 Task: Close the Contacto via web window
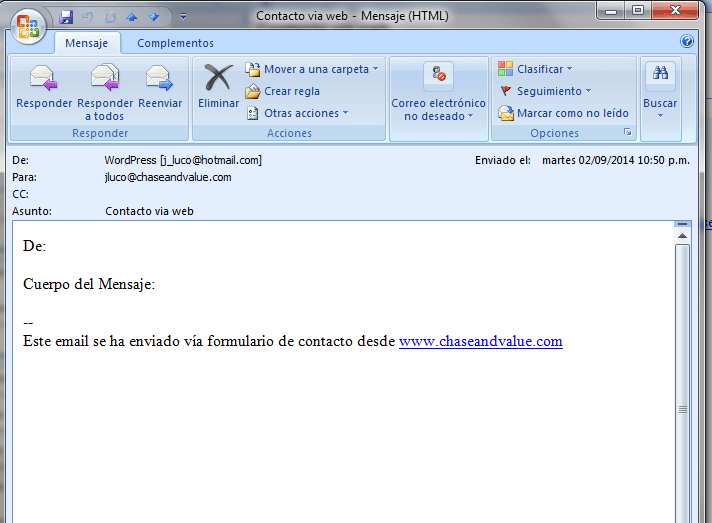coord(675,10)
